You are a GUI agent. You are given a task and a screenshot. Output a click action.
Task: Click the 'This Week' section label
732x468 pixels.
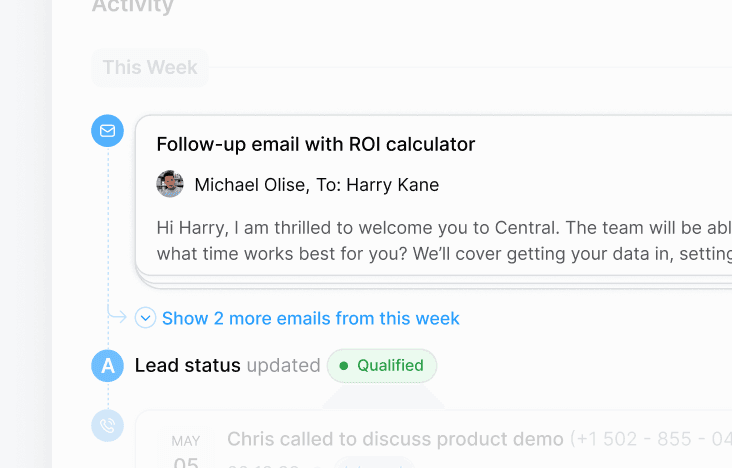pyautogui.click(x=149, y=68)
